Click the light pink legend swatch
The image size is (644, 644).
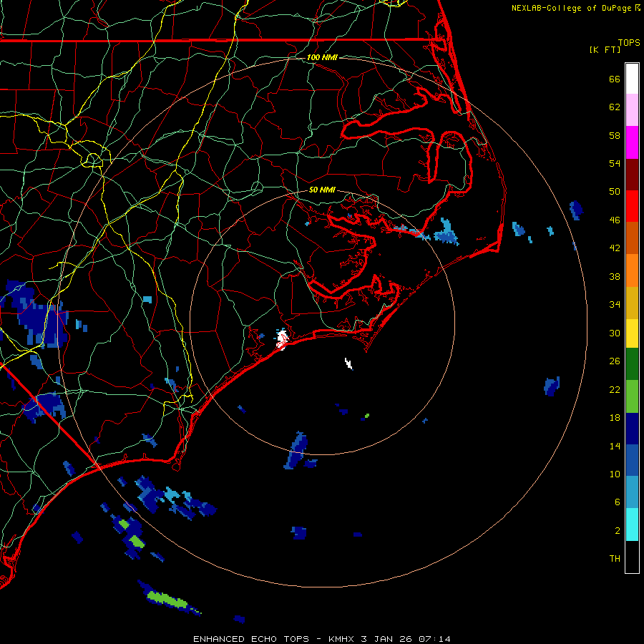point(632,109)
